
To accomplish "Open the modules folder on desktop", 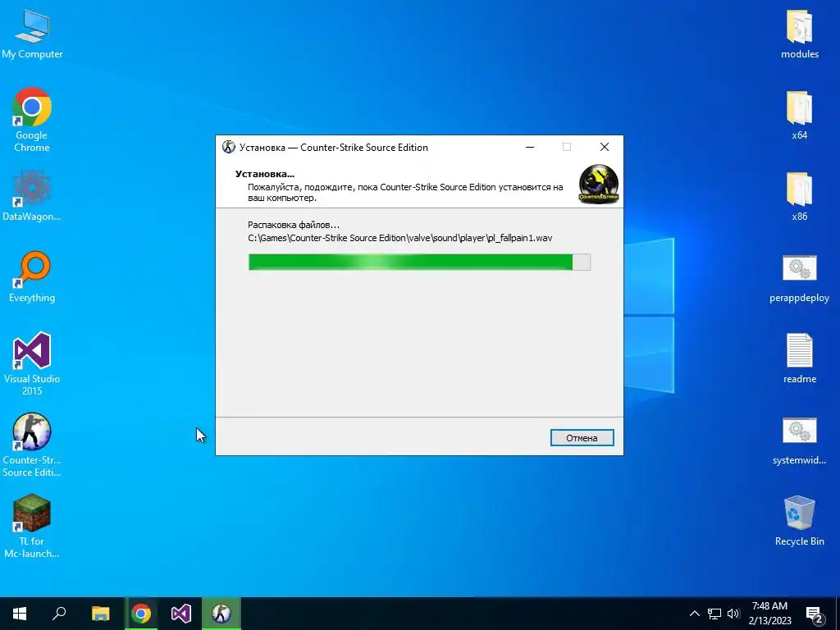I will tap(799, 35).
